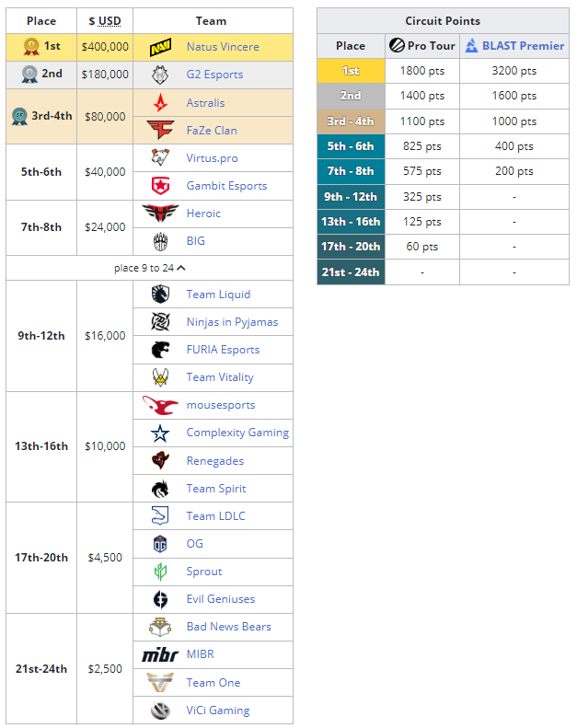Click the Team Liquid logo icon

161,295
